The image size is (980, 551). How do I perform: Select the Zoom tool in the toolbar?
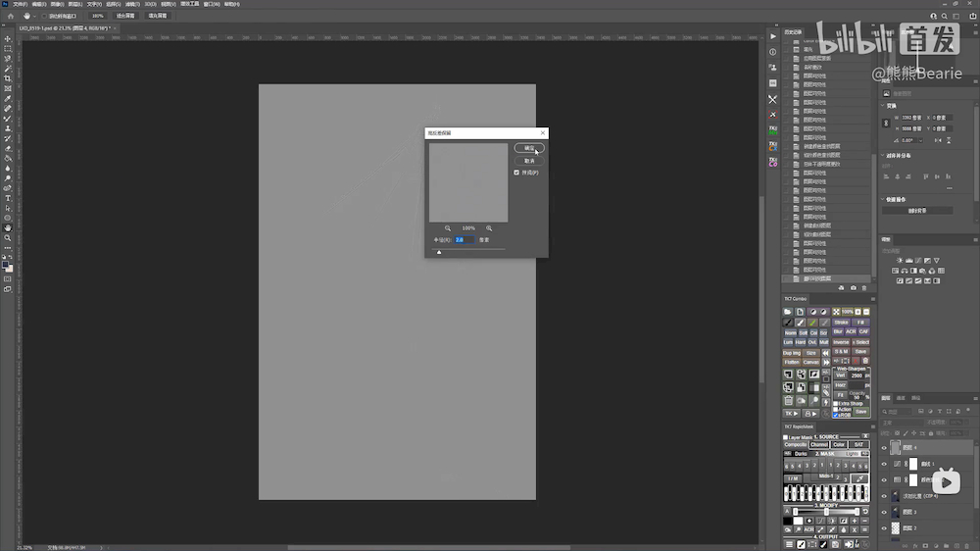[8, 238]
